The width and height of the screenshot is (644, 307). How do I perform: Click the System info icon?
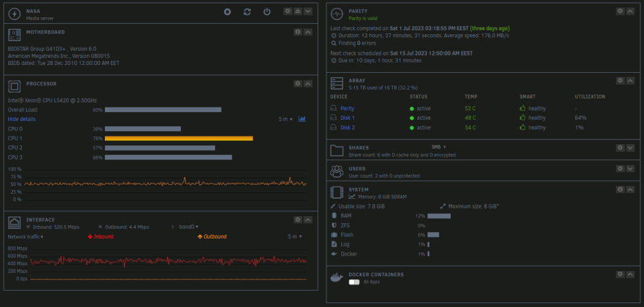tap(620, 189)
